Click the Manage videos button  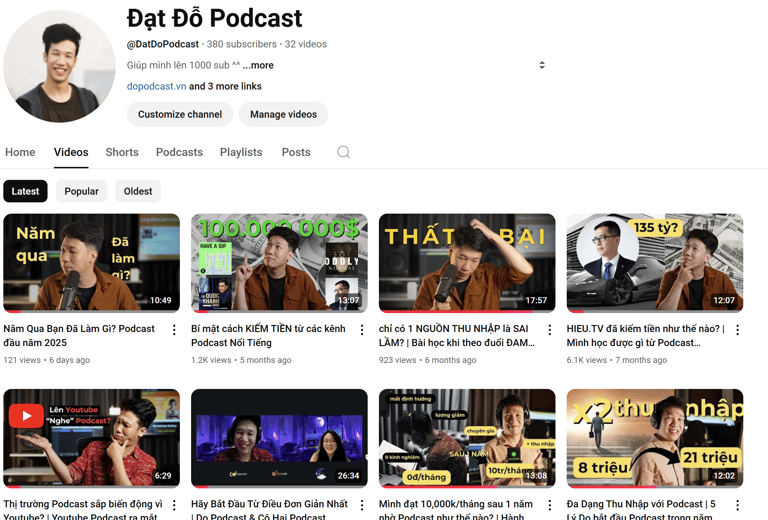point(284,114)
